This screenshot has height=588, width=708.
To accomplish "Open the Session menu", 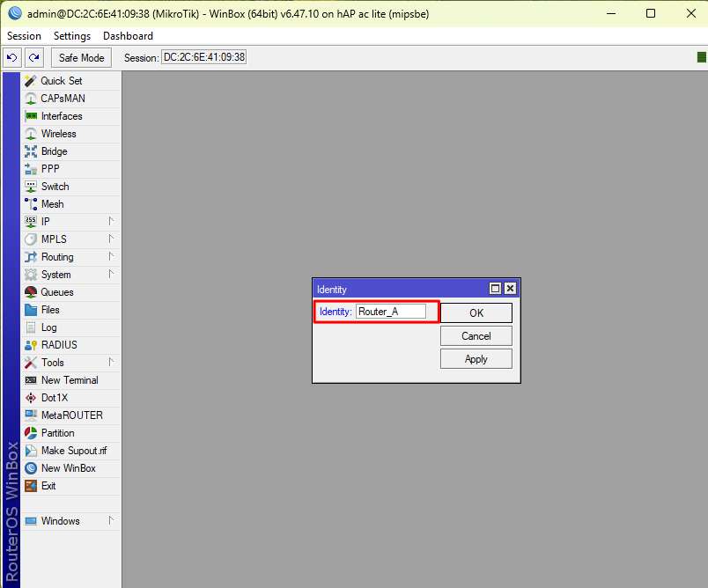I will (24, 36).
